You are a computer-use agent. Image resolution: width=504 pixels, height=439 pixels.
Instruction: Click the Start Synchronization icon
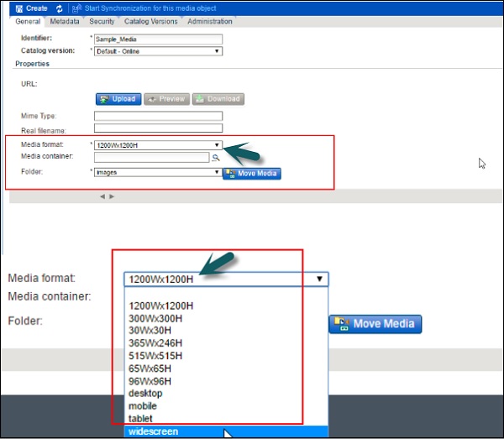[76, 8]
